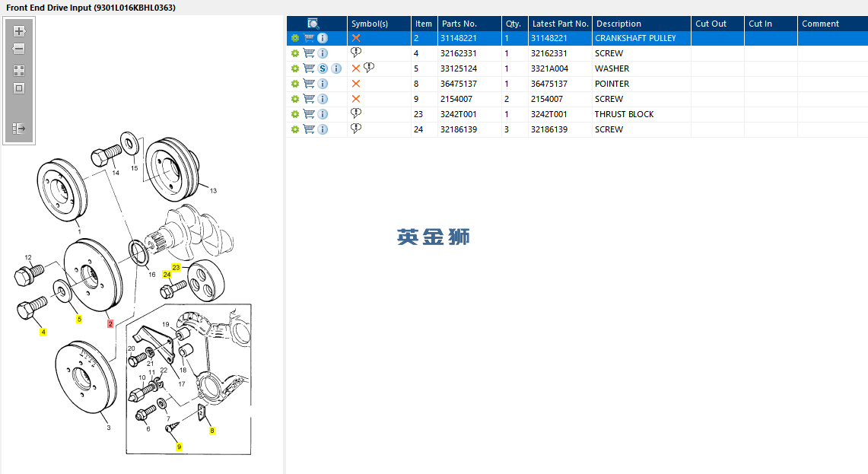Click the zoom in plus button
The height and width of the screenshot is (474, 868).
pyautogui.click(x=19, y=31)
